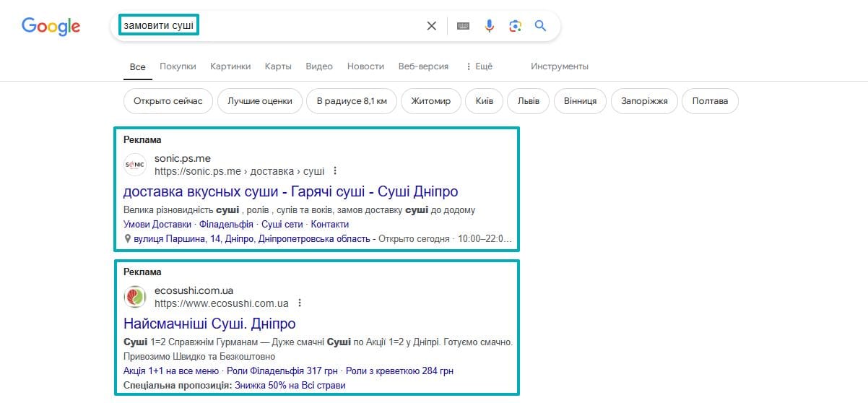Open Роли Філадельфія 317 грн link
The image size is (868, 403).
click(x=282, y=371)
